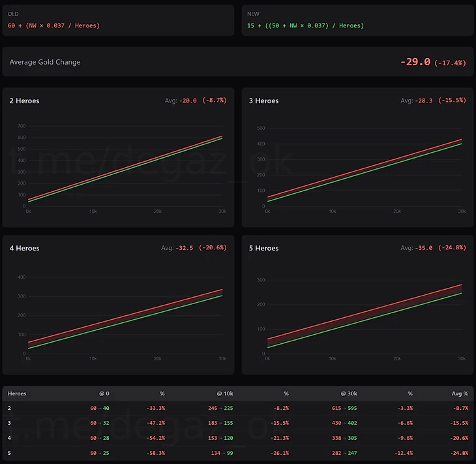
Task: Click the -29.0 average gold change value
Action: click(x=415, y=62)
